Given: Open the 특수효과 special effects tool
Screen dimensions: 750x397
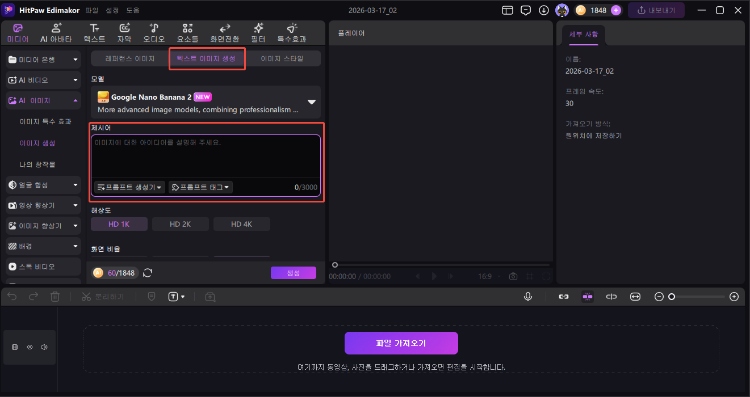Looking at the screenshot, I should click(292, 33).
